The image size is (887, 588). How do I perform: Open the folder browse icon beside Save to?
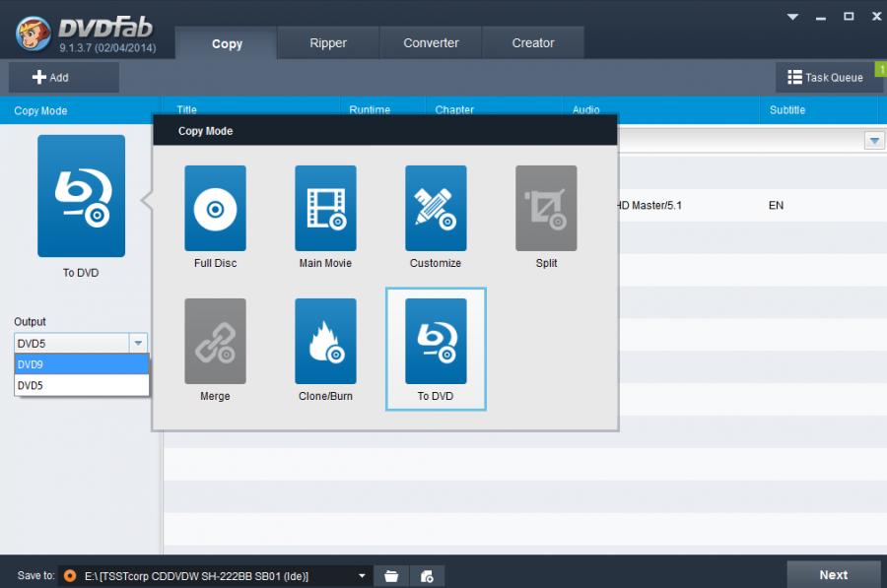click(x=391, y=575)
